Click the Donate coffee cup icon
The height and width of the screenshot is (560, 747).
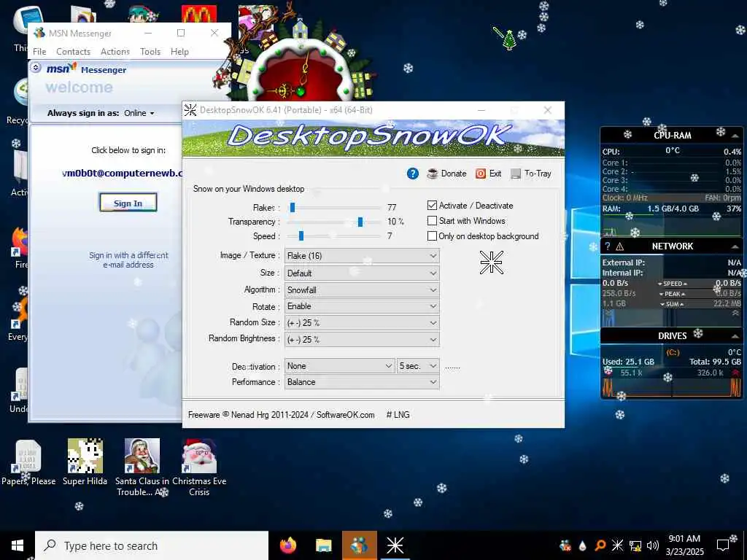pyautogui.click(x=432, y=174)
